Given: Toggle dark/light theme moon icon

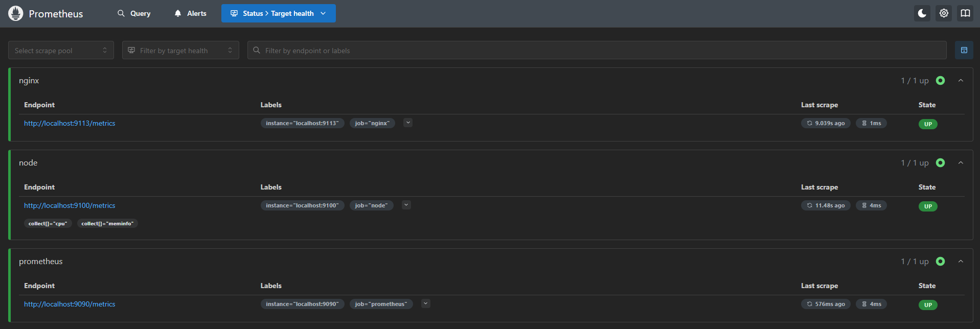Looking at the screenshot, I should 922,13.
